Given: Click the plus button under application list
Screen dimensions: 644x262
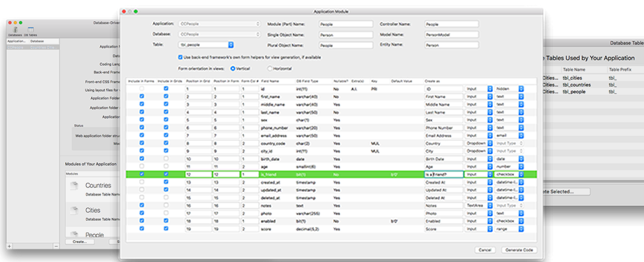Looking at the screenshot, I should [x=10, y=246].
